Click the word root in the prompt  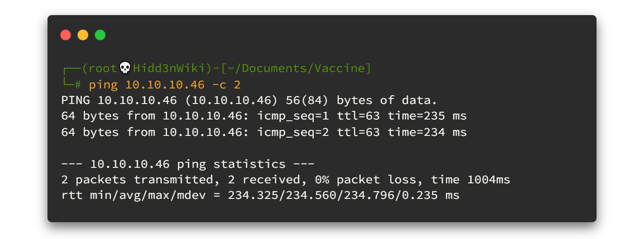point(103,68)
